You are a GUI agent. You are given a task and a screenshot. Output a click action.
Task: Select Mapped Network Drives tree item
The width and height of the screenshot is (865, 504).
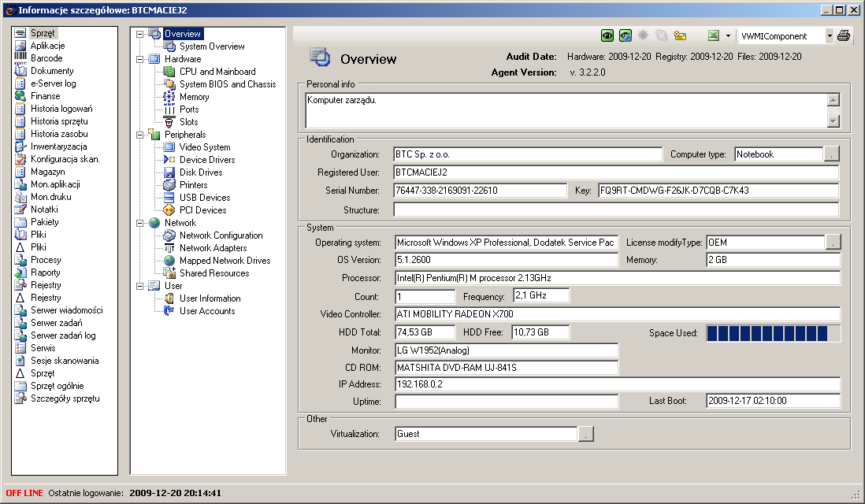[x=225, y=261]
